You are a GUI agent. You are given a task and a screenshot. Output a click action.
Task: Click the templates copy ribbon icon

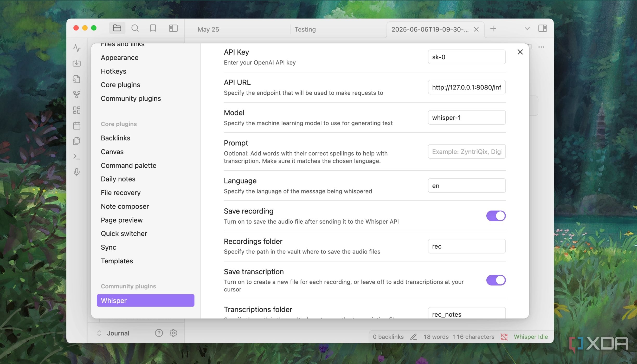click(x=77, y=141)
